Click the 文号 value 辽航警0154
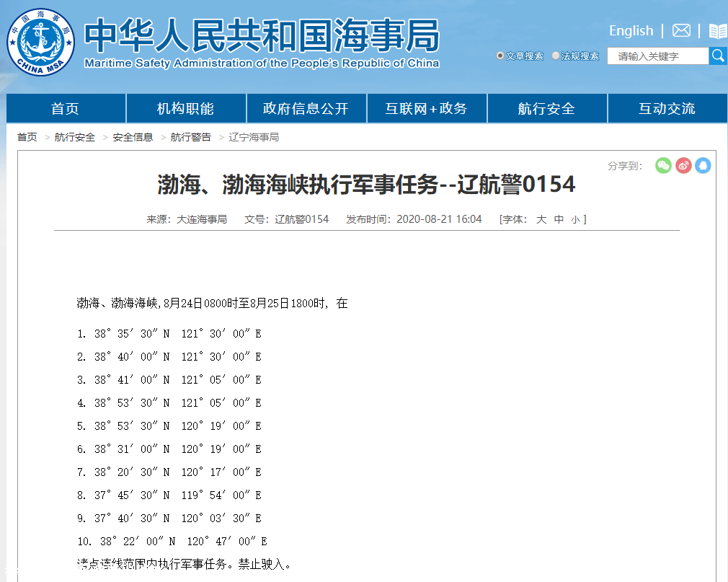The height and width of the screenshot is (582, 728). [x=301, y=219]
